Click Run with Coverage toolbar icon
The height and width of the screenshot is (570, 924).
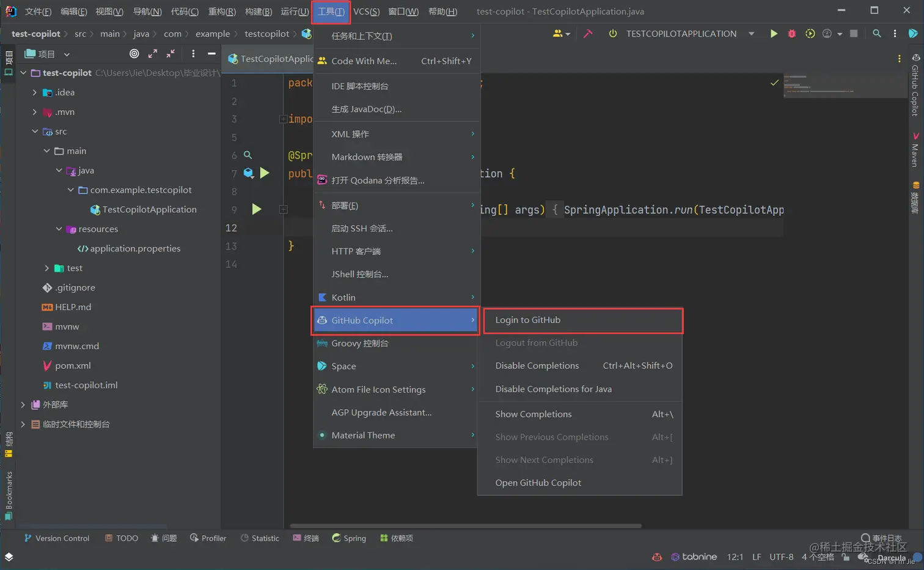[x=810, y=34]
